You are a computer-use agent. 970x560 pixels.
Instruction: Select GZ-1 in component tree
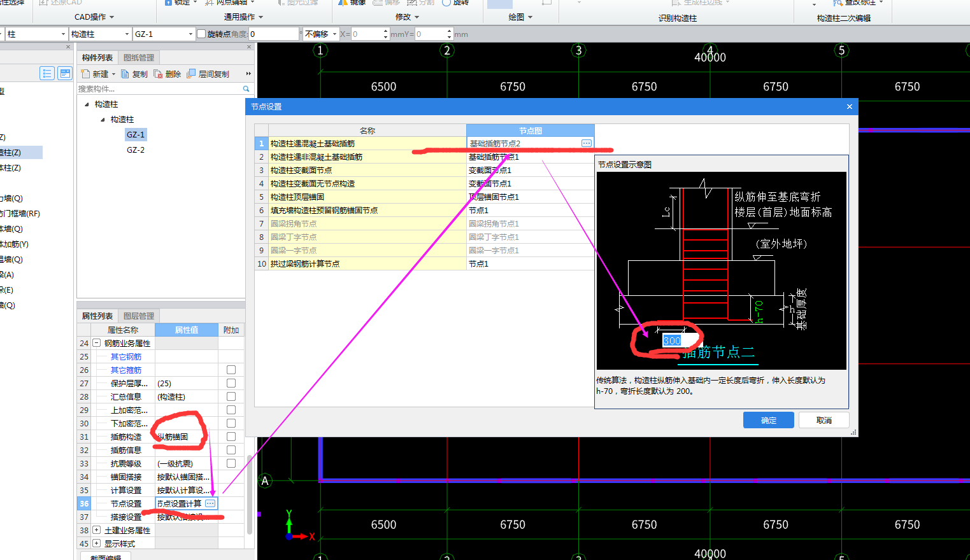pyautogui.click(x=136, y=134)
